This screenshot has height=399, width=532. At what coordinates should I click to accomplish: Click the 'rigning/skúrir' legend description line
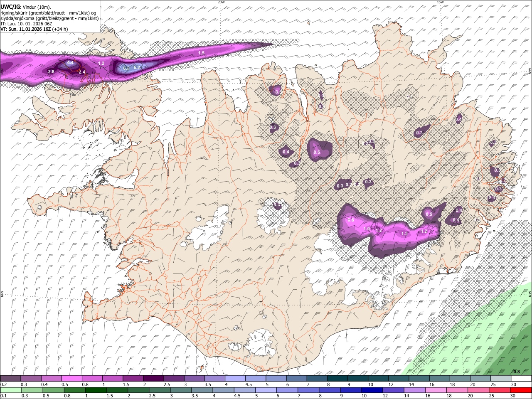48,13
